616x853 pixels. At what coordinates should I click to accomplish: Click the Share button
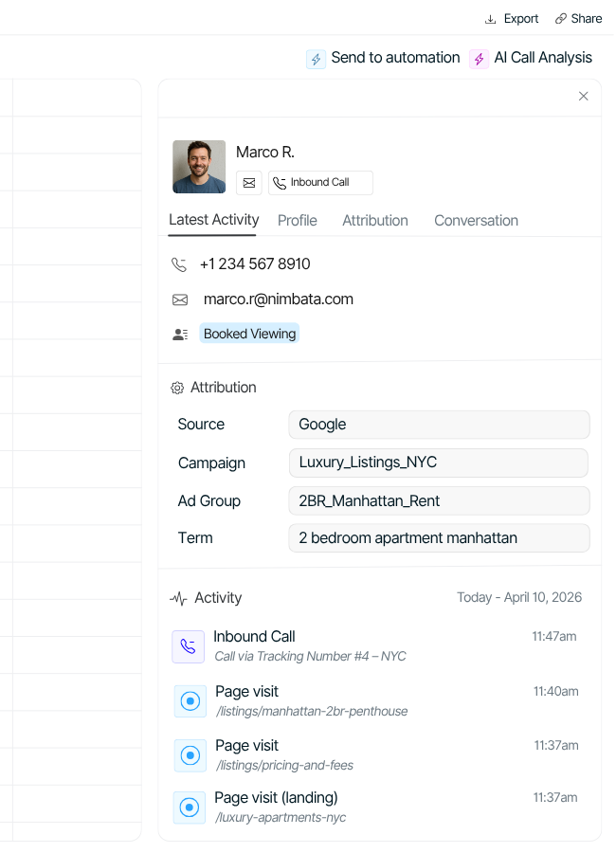pyautogui.click(x=578, y=19)
